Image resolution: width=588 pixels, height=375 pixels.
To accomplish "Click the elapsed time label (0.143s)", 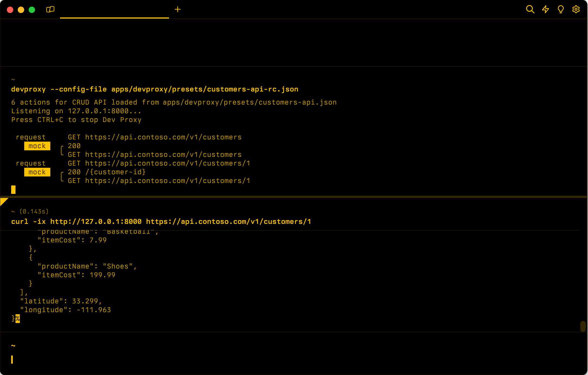I will 34,211.
